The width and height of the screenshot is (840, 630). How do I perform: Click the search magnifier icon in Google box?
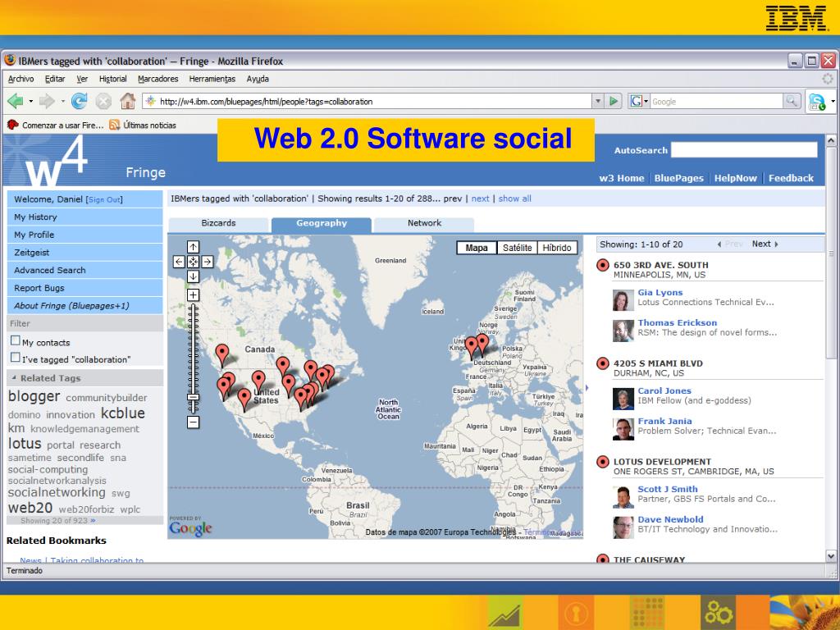tap(792, 101)
